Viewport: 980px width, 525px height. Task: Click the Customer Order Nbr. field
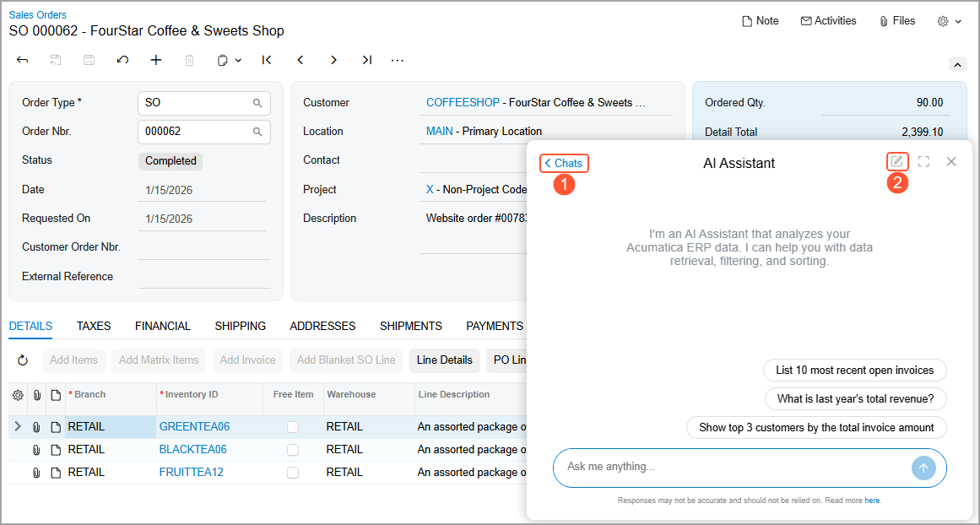[x=204, y=247]
